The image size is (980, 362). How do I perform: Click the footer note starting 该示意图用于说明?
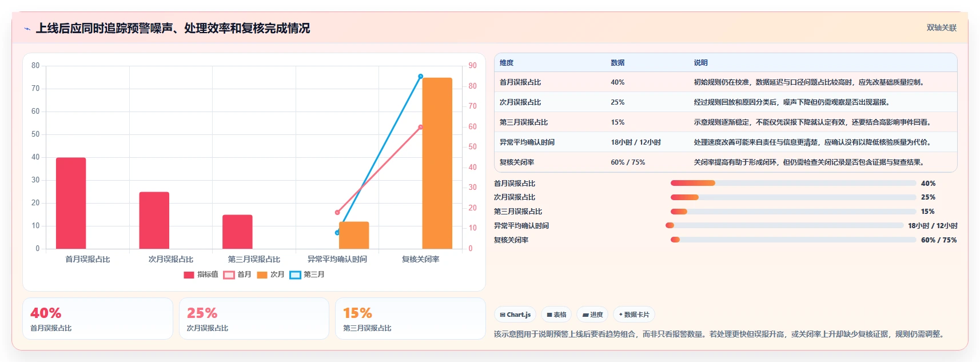pos(720,334)
